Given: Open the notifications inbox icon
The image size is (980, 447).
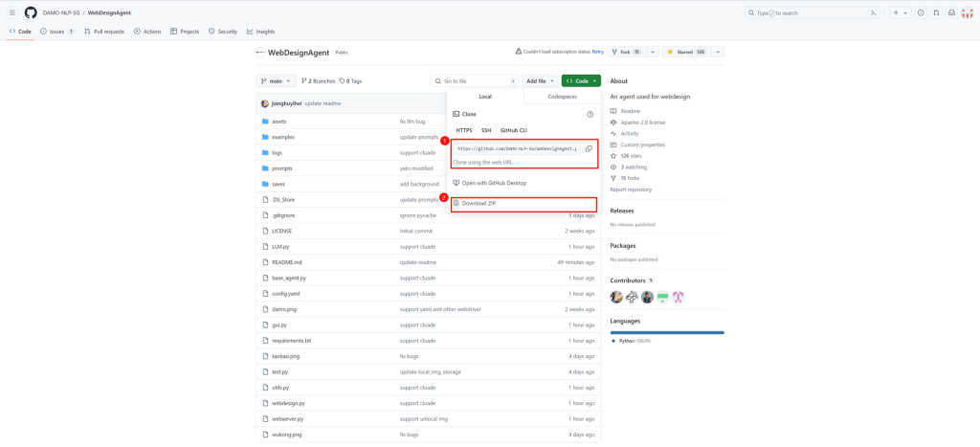Looking at the screenshot, I should pyautogui.click(x=951, y=12).
